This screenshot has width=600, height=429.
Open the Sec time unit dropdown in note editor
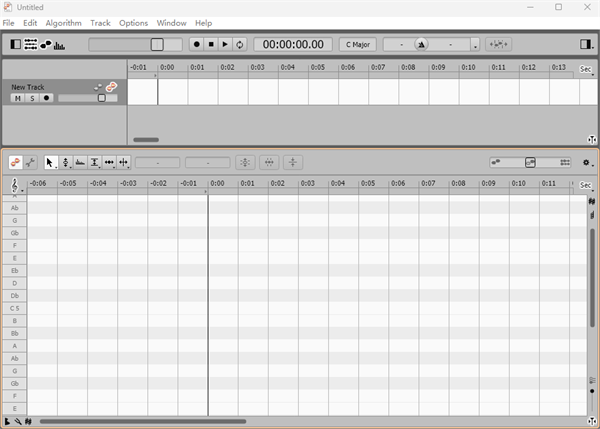coord(587,185)
